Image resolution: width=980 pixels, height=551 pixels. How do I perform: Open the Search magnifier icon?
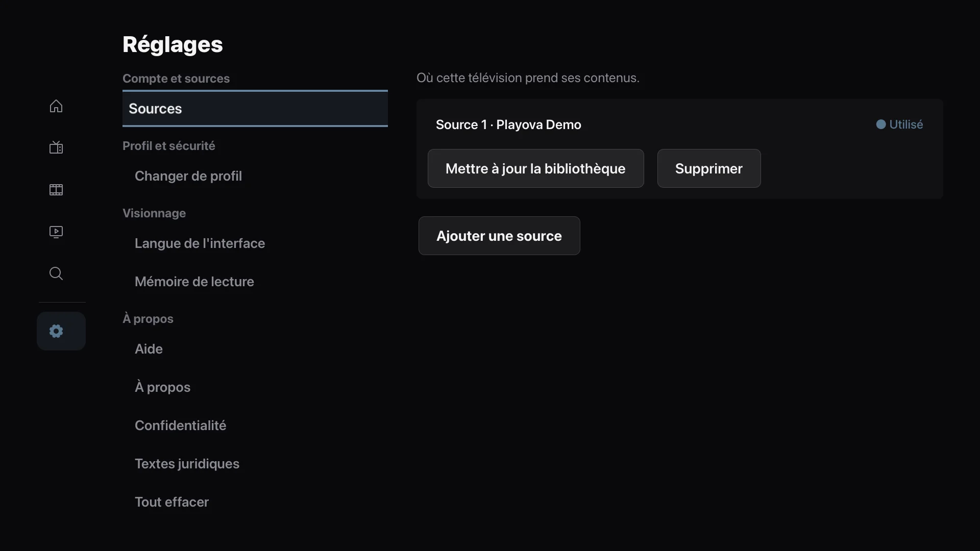56,273
